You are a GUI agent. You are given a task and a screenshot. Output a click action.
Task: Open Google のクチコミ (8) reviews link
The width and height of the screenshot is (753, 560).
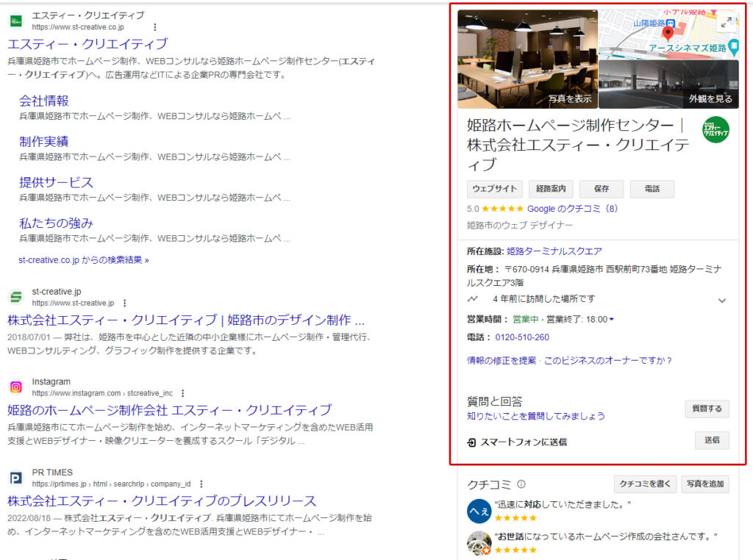[x=572, y=209]
